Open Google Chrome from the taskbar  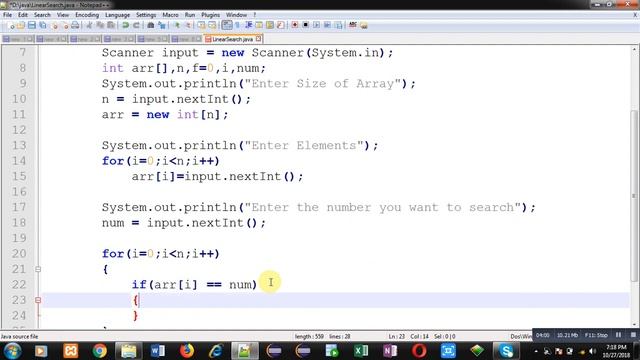click(x=99, y=351)
